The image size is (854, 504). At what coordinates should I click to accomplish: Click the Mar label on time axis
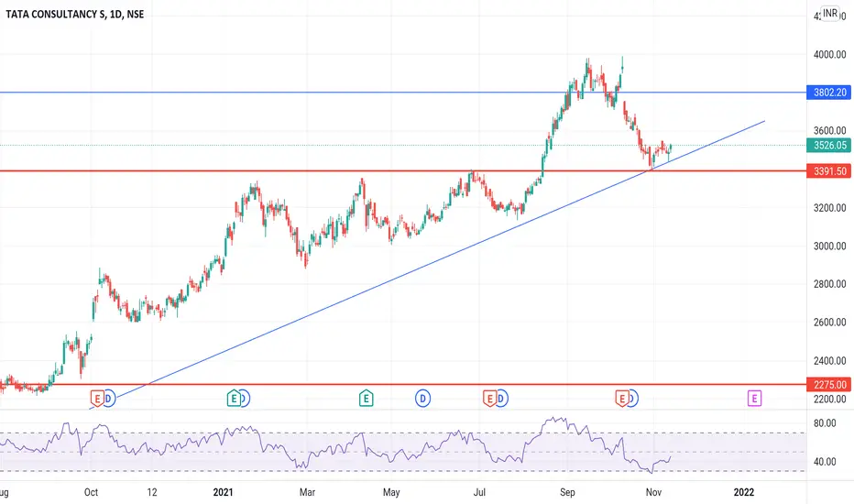pos(307,492)
